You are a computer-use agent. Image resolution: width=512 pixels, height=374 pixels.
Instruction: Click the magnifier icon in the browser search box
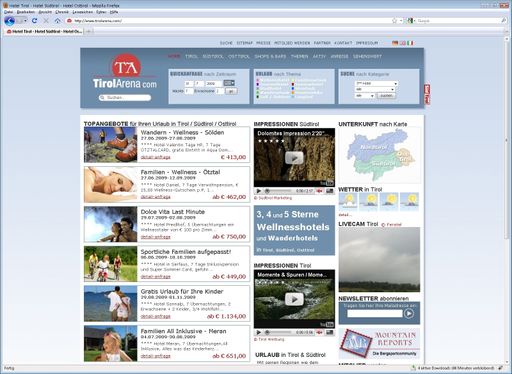tap(504, 21)
